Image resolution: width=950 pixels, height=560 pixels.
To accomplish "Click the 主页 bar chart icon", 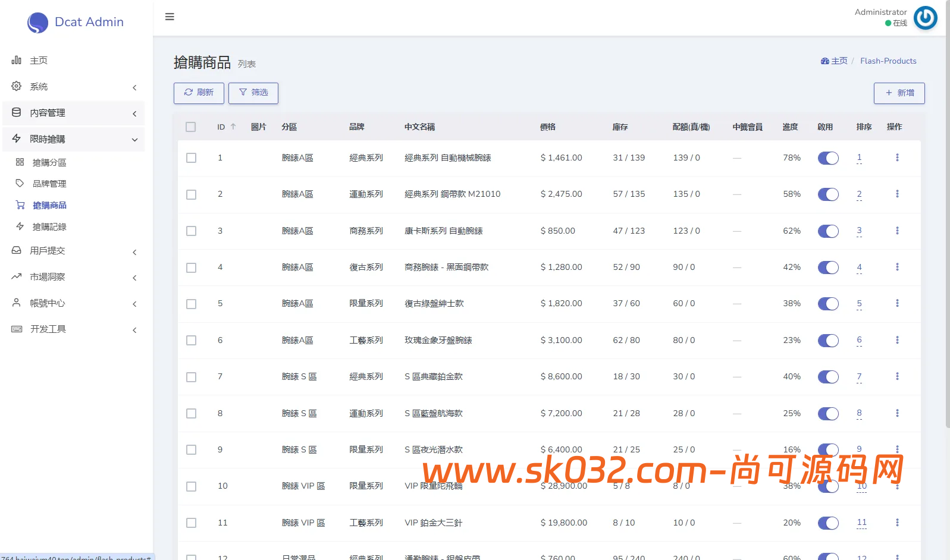I will [x=17, y=60].
